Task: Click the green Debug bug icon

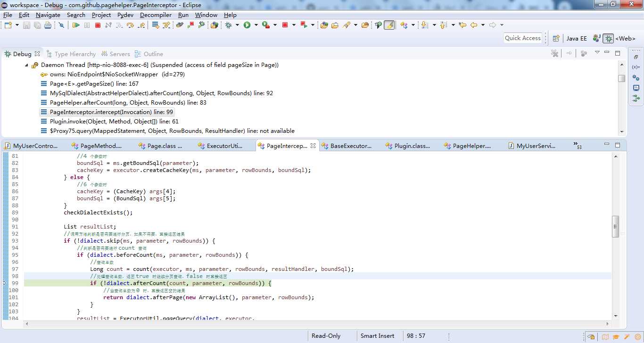Action: [228, 25]
